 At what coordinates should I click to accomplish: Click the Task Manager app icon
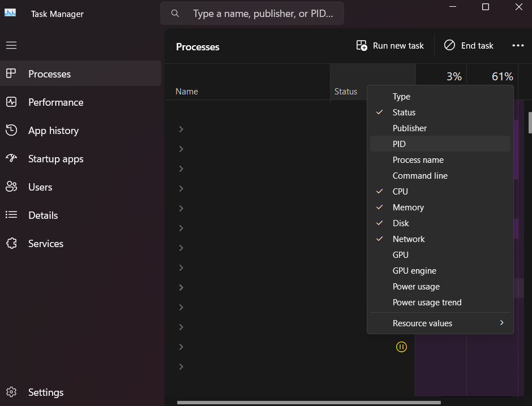click(x=10, y=13)
